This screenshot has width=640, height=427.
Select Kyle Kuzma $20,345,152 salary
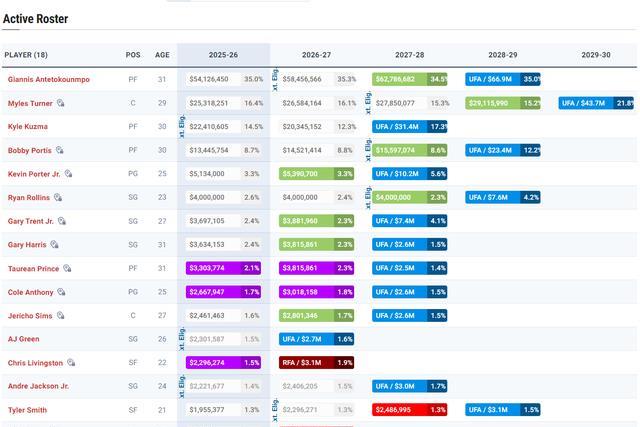(302, 127)
